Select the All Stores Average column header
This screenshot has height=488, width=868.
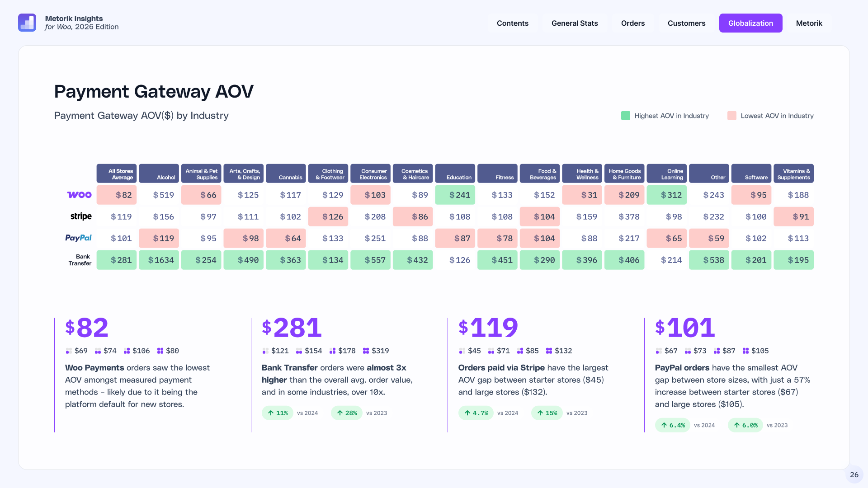(x=117, y=174)
